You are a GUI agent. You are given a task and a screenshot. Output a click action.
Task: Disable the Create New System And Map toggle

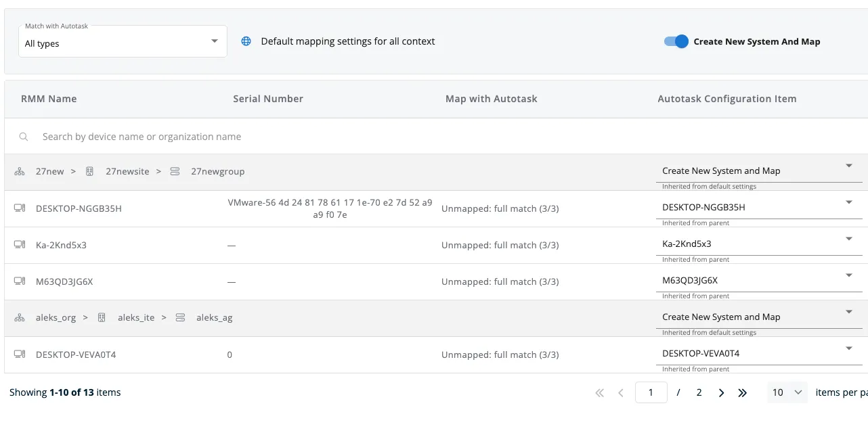pos(676,41)
